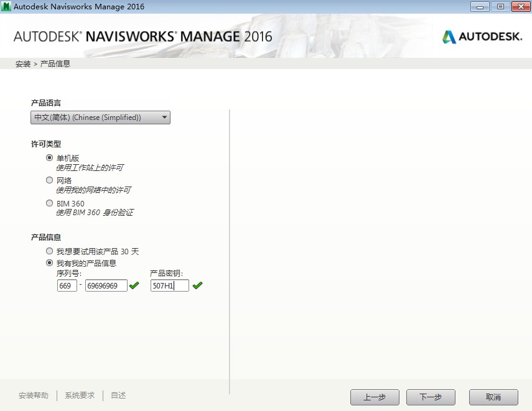Click the Autodesk logo in header
The image size is (532, 411).
482,37
